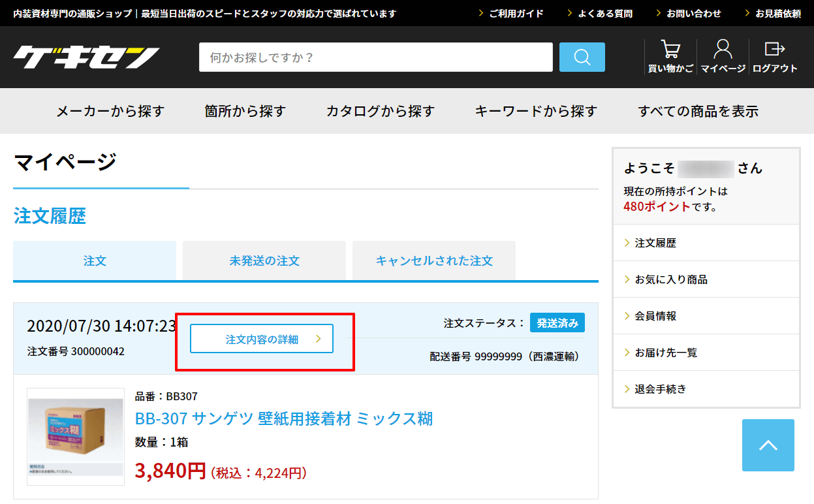The width and height of the screenshot is (814, 504).
Task: Click inside the 何かお探しですか search field
Action: click(x=375, y=57)
